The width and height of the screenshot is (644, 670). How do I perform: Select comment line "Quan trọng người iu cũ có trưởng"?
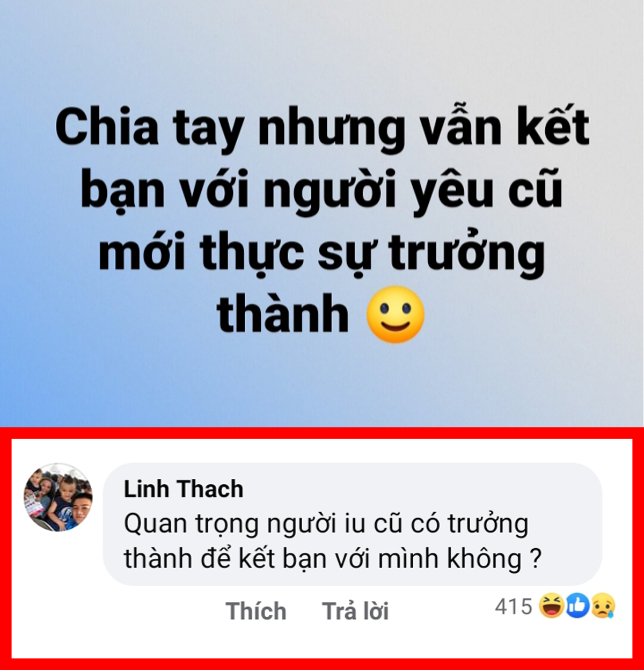[326, 525]
